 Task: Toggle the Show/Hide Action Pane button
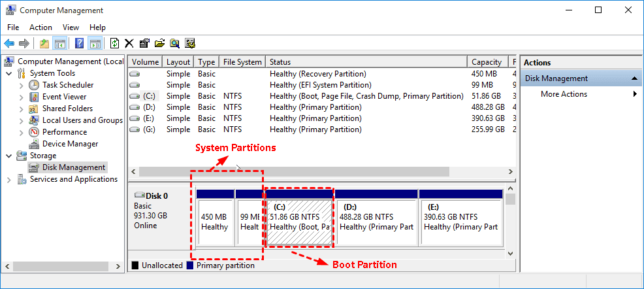pos(95,44)
